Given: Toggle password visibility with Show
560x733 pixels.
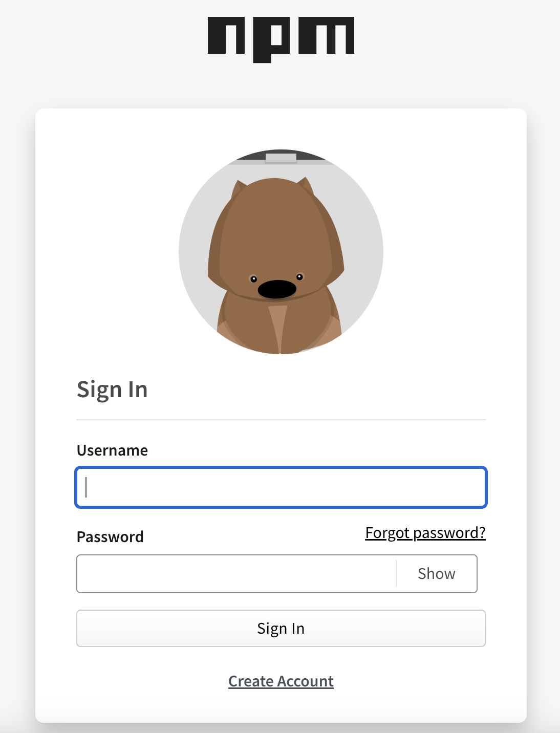Looking at the screenshot, I should point(437,574).
